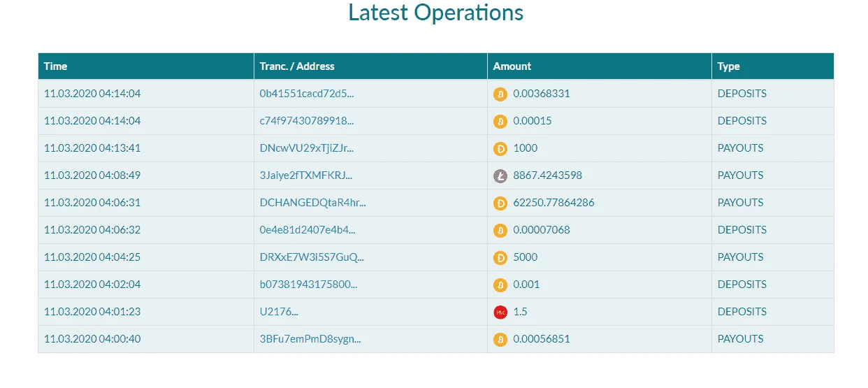The image size is (868, 388).
Task: Click the Bitcoin icon beside 0.00015
Action: click(x=500, y=121)
